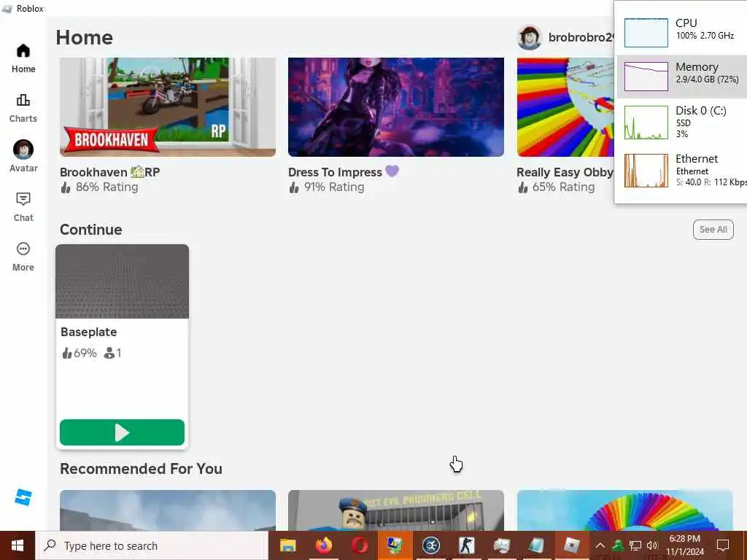This screenshot has width=747, height=560.
Task: Open the More menu in sidebar
Action: pyautogui.click(x=23, y=257)
